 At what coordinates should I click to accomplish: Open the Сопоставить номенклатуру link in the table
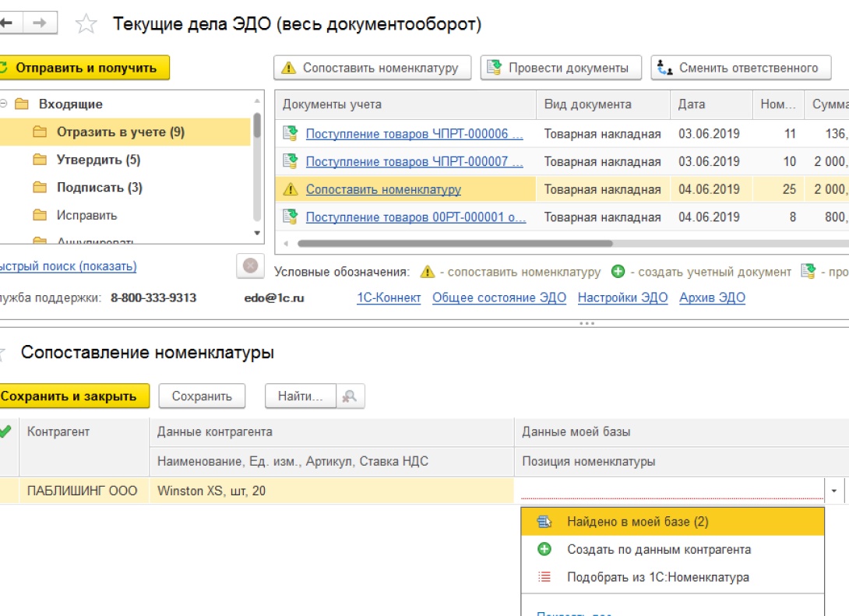[x=383, y=189]
